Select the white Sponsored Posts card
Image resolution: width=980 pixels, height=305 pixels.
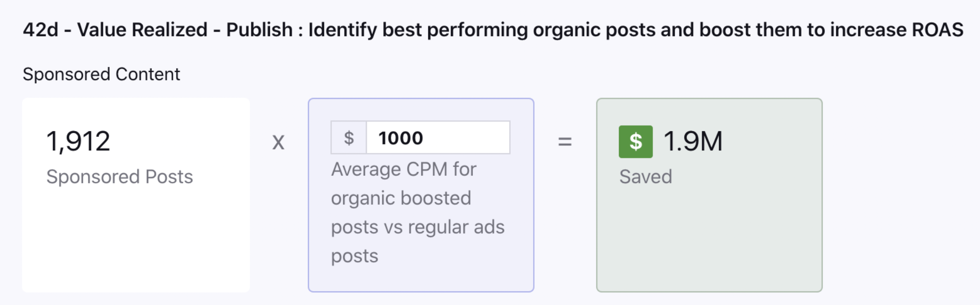[136, 195]
